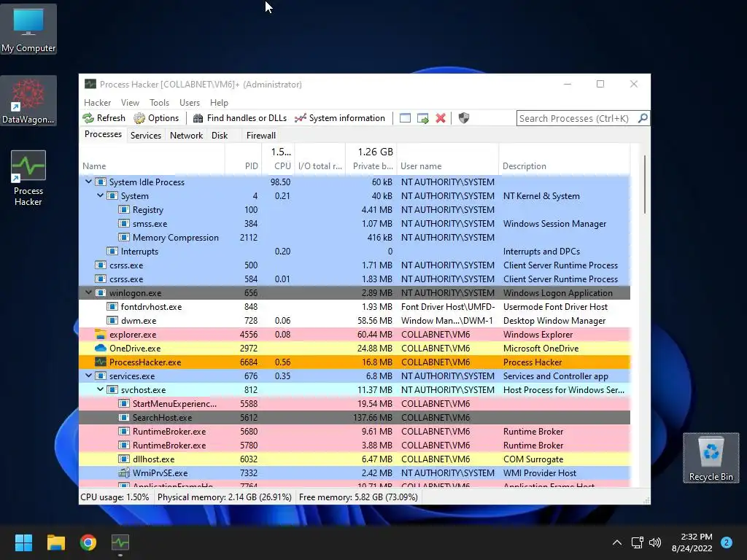747x560 pixels.
Task: Click the find window toolbar icon
Action: click(405, 118)
